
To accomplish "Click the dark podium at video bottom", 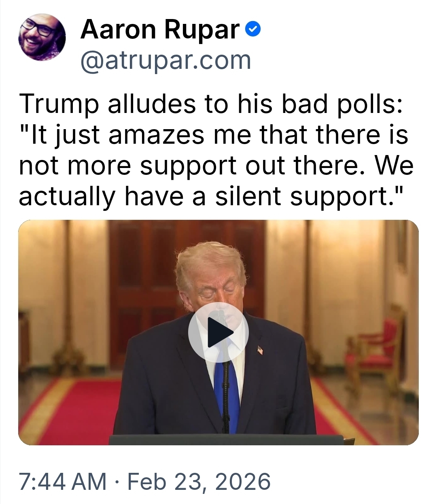I will 226,440.
